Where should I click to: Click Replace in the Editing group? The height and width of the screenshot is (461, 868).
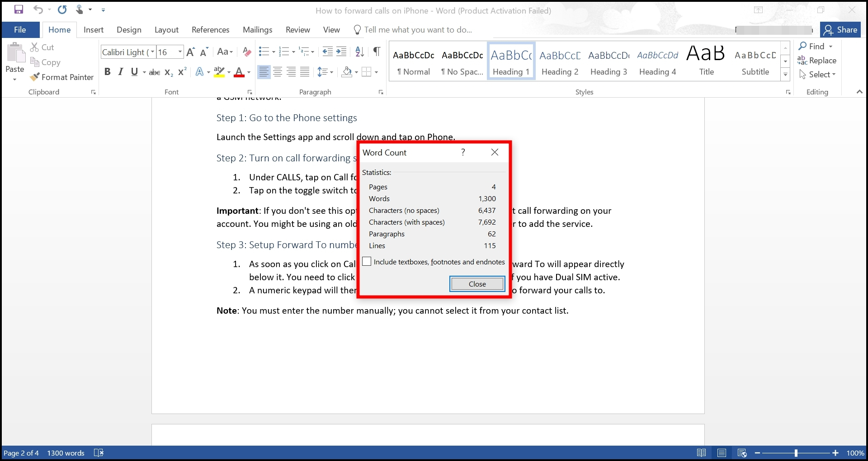pyautogui.click(x=817, y=61)
